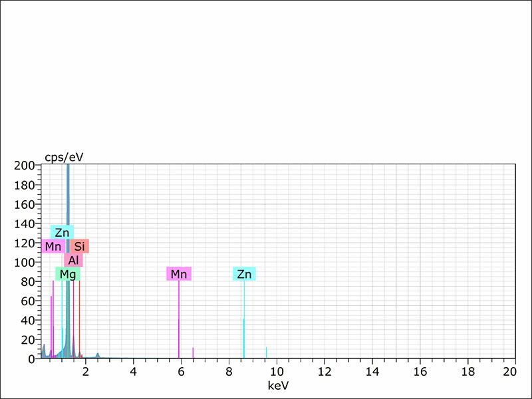Click the y-axis value 0
Screen dimensions: 532x399
coord(31,359)
